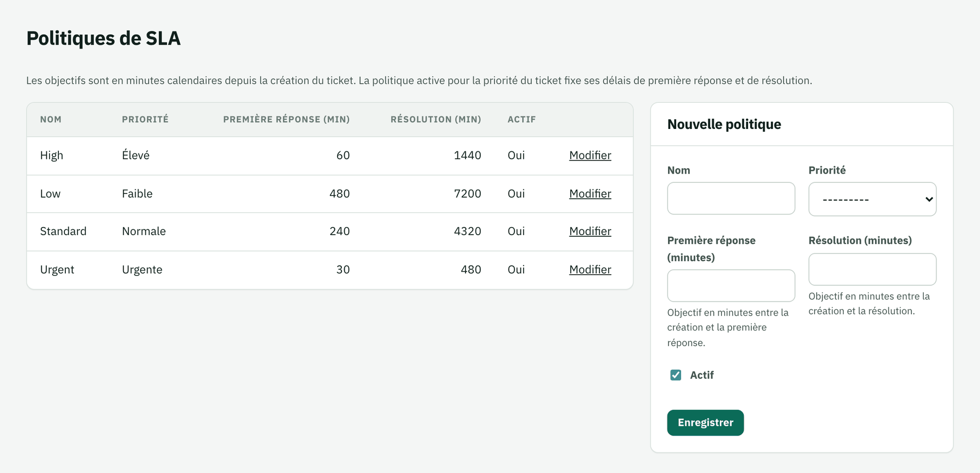Click the resolution value 4320

[468, 231]
